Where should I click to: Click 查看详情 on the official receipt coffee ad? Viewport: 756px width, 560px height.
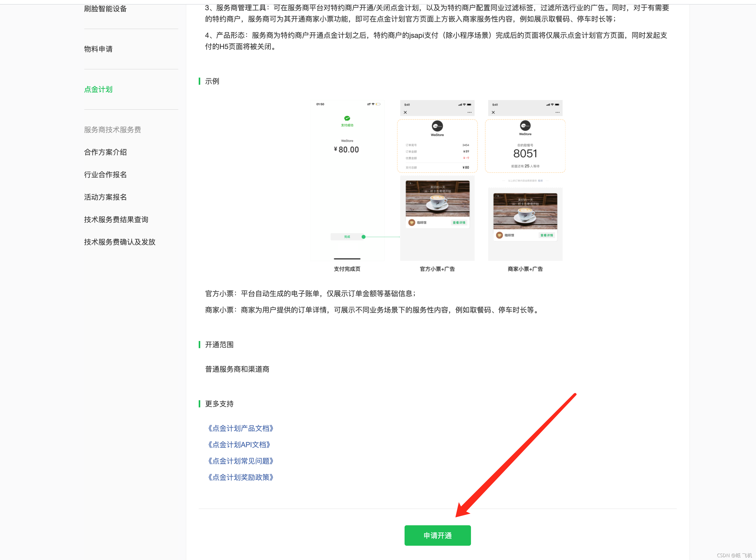tap(459, 223)
